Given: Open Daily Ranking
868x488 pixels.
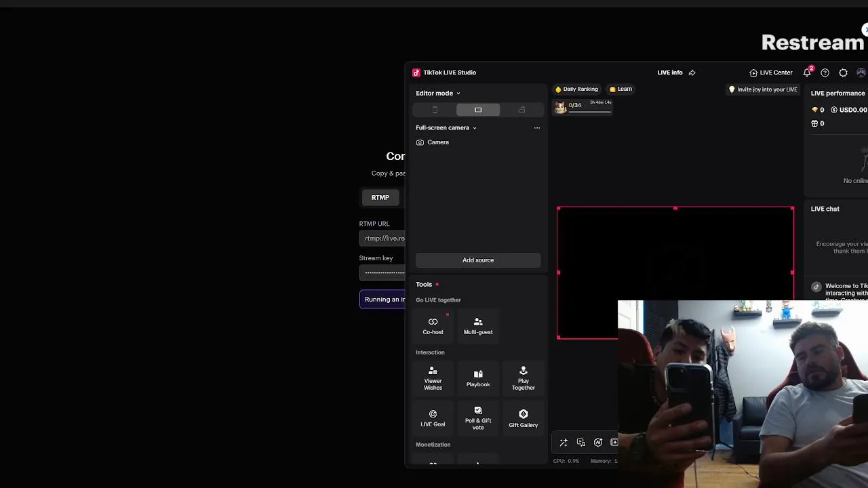Looking at the screenshot, I should pyautogui.click(x=576, y=89).
